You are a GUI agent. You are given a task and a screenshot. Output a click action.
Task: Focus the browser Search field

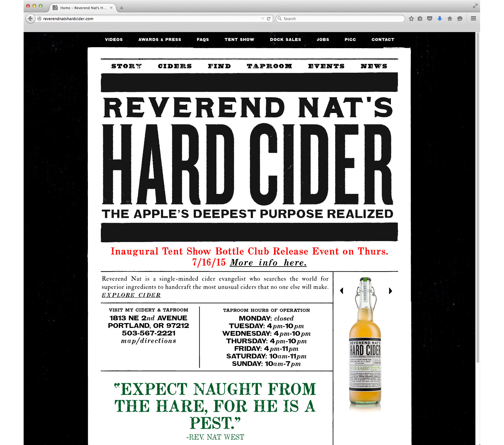pos(340,19)
